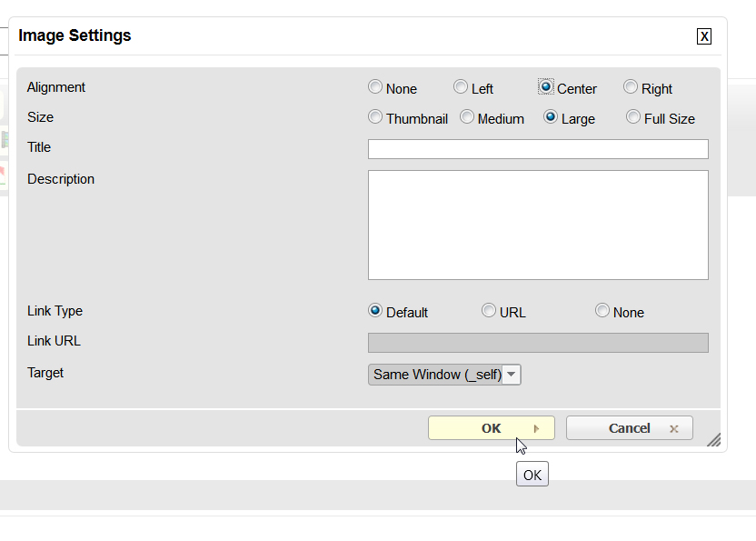Close the Image Settings dialog with X
Image resolution: width=756 pixels, height=541 pixels.
click(x=704, y=36)
